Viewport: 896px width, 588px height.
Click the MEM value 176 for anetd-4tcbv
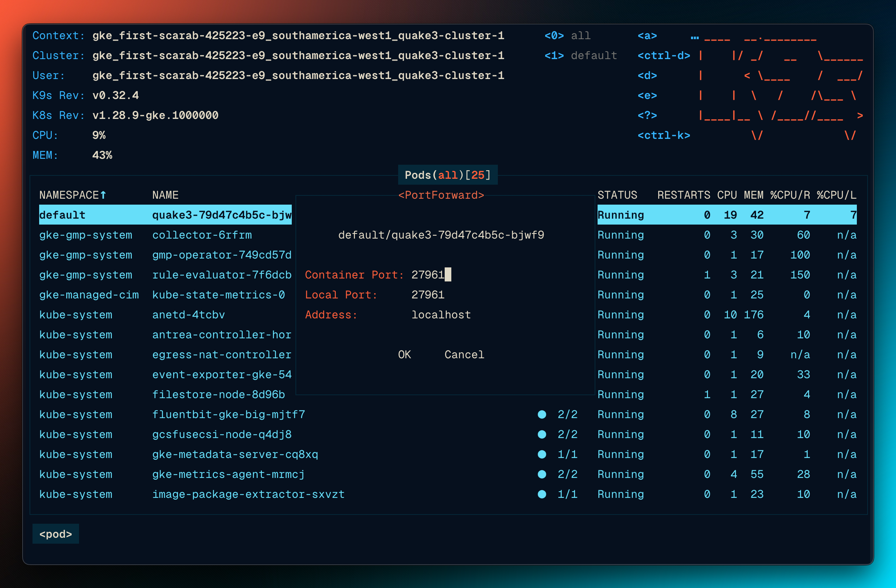(x=753, y=315)
